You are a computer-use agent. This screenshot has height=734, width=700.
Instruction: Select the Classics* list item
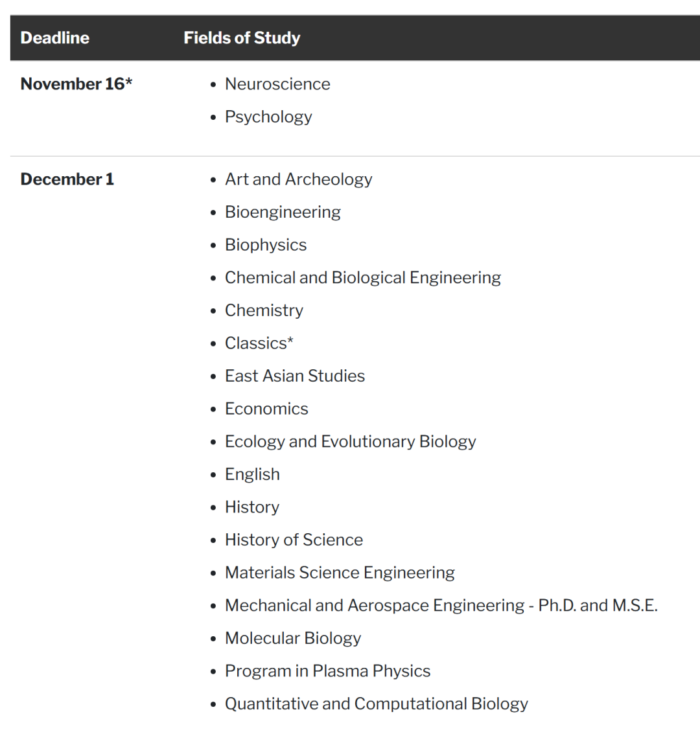click(259, 343)
